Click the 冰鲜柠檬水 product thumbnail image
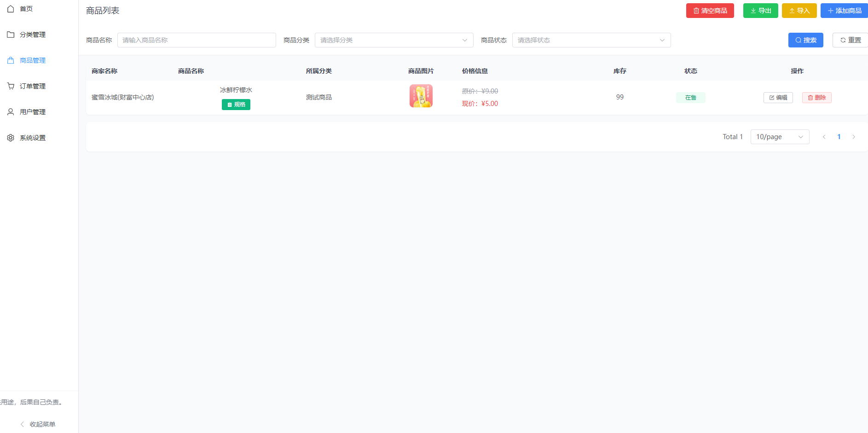This screenshot has width=868, height=433. [x=421, y=96]
